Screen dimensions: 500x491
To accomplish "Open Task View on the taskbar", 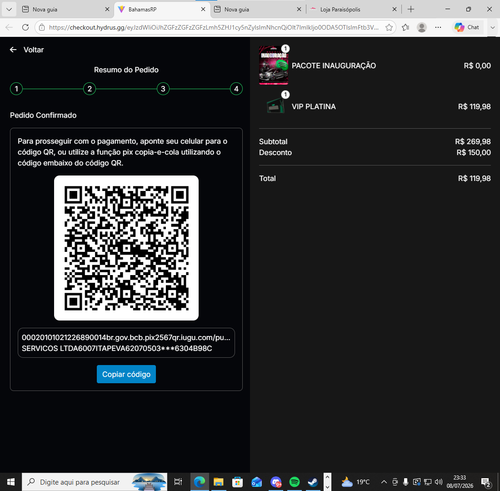I will tap(178, 482).
